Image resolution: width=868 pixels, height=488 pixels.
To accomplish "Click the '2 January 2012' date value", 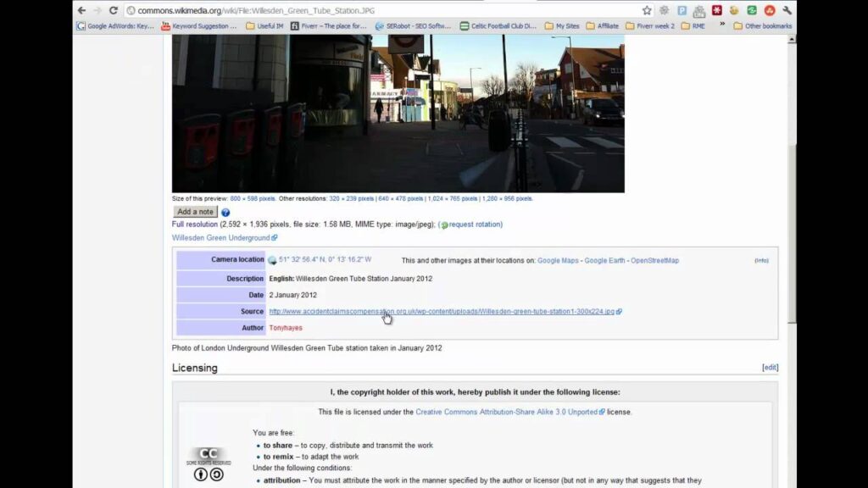I will coord(292,296).
